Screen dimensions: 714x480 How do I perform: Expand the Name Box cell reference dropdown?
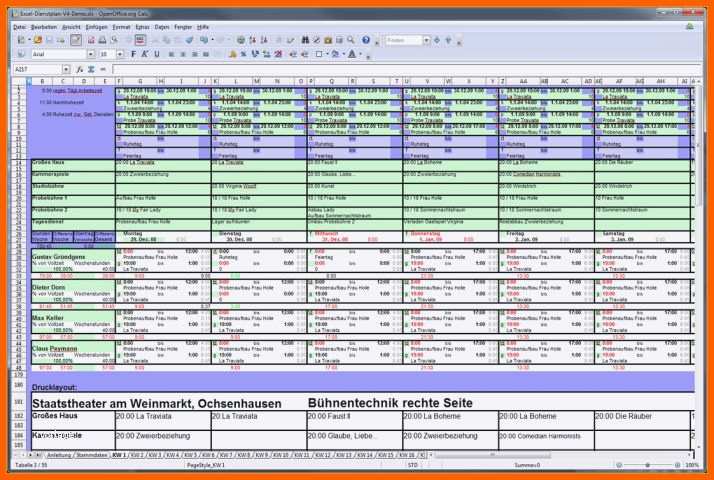(x=66, y=69)
